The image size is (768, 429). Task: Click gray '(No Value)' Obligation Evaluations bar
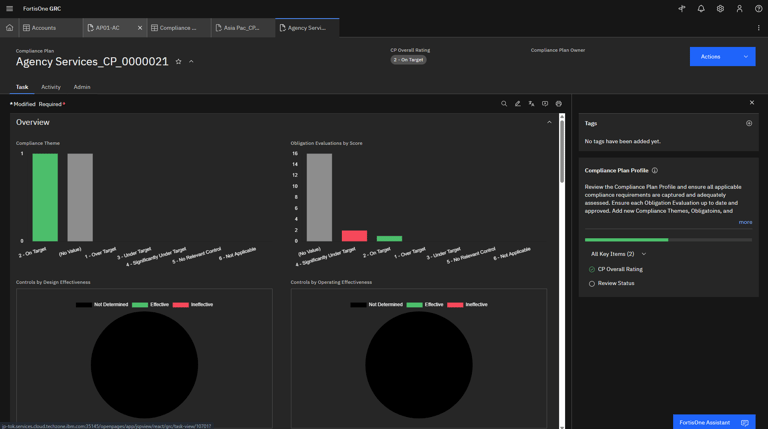[x=319, y=197]
